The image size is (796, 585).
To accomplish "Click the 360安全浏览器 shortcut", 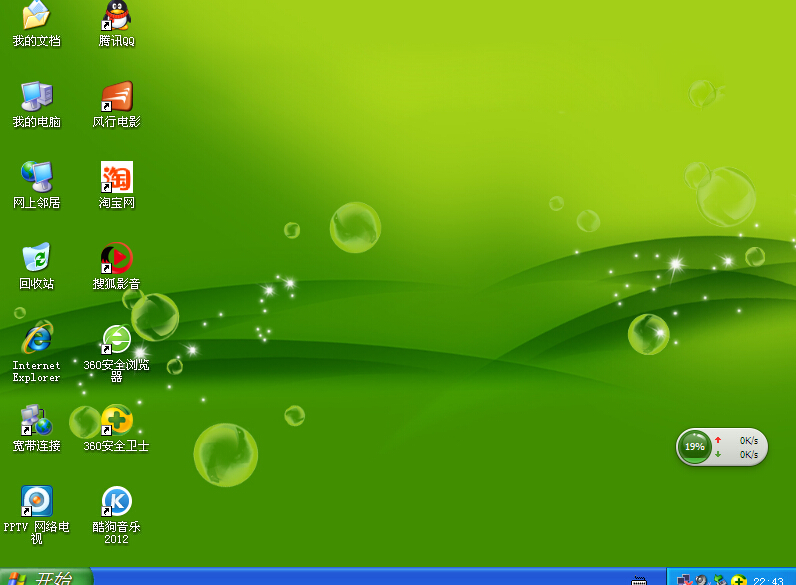I will (116, 340).
